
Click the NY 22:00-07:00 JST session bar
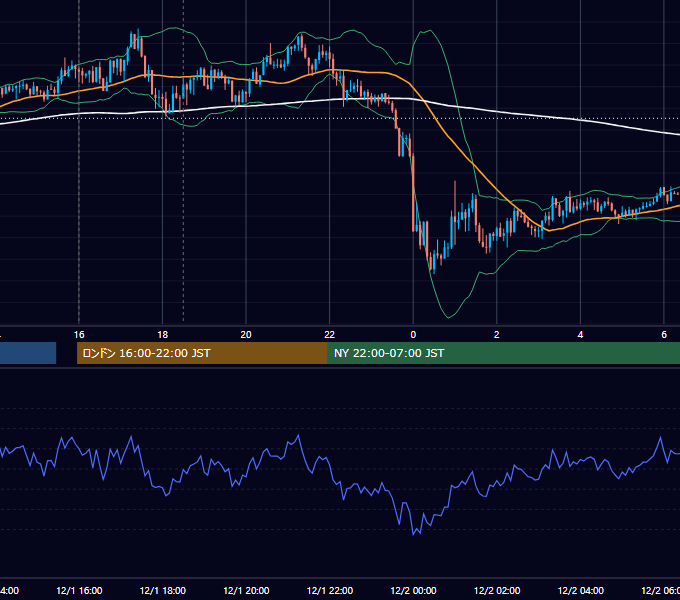(503, 353)
